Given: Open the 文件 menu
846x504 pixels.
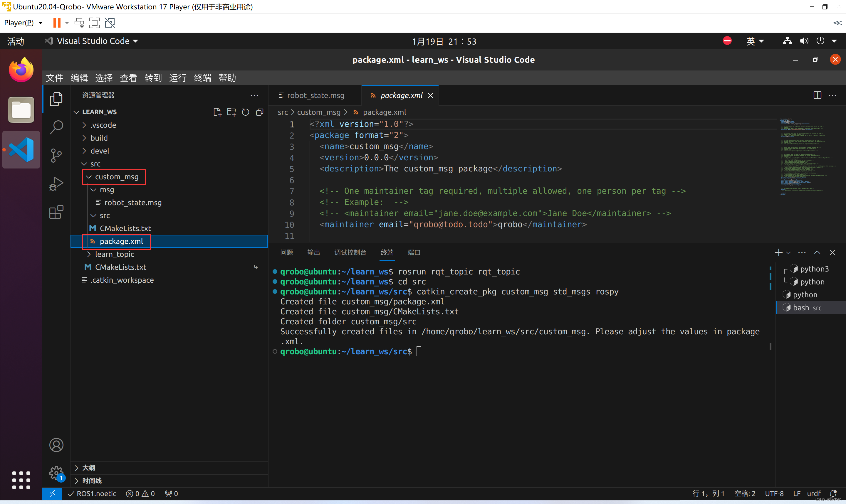Looking at the screenshot, I should click(54, 78).
